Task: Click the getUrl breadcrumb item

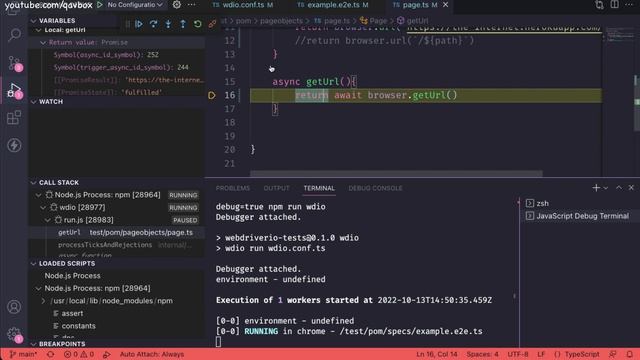Action: point(413,20)
